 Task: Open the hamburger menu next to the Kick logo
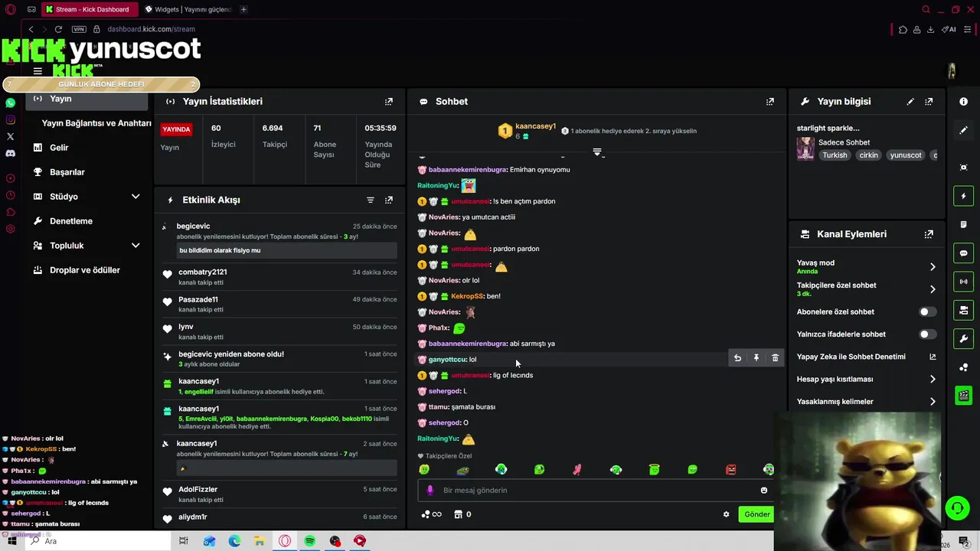tap(38, 70)
